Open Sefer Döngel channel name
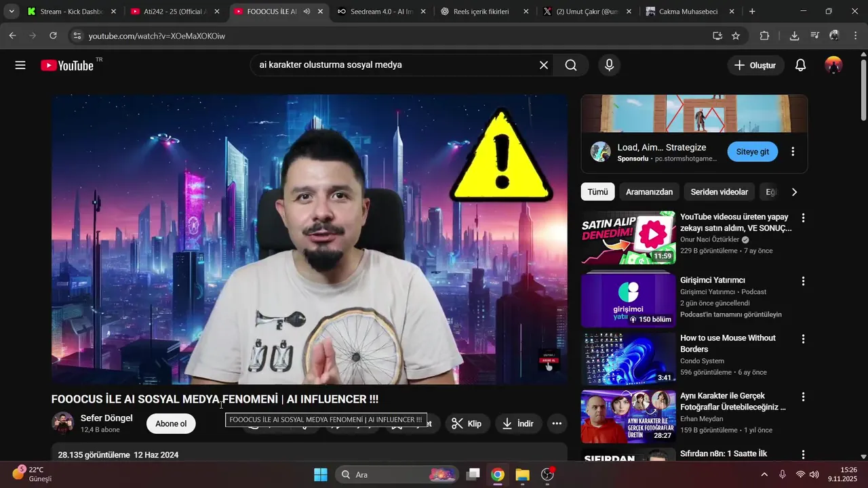 [x=106, y=418]
